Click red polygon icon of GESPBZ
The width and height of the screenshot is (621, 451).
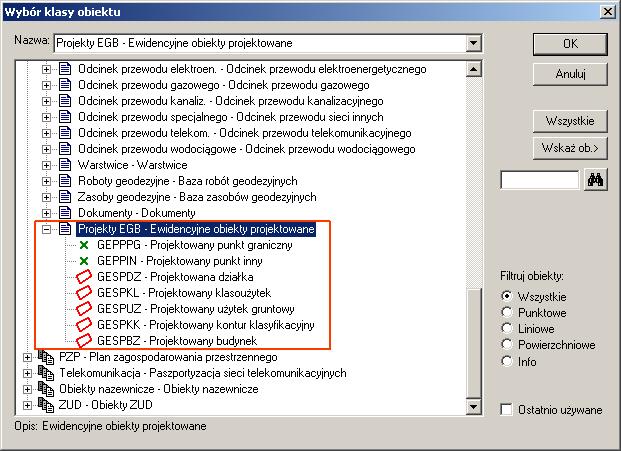84,341
